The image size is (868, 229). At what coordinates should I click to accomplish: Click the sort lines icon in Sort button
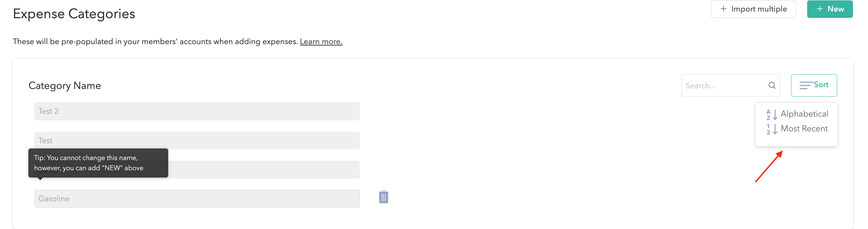click(806, 85)
